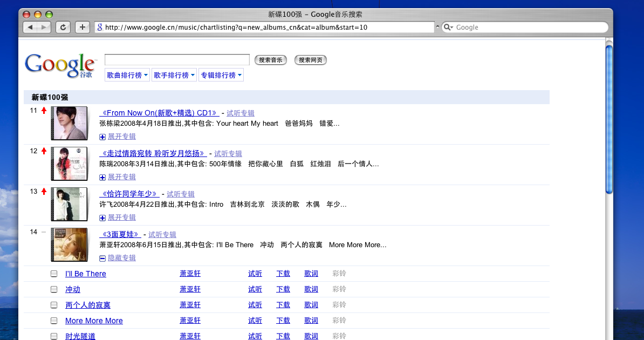Open 歌曲排行榜 dropdown menu
Viewport: 644px width, 340px height.
pos(127,75)
